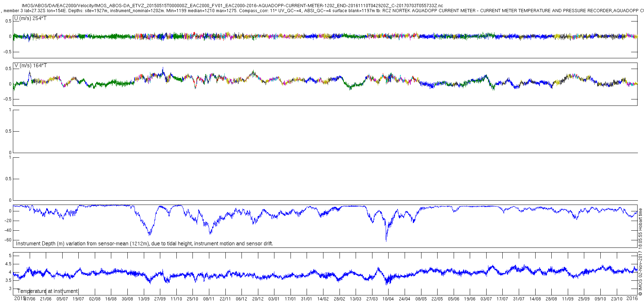Screen dimensions: 644x304
Task: Click the '28/08' date tick label
Action: click(551, 299)
